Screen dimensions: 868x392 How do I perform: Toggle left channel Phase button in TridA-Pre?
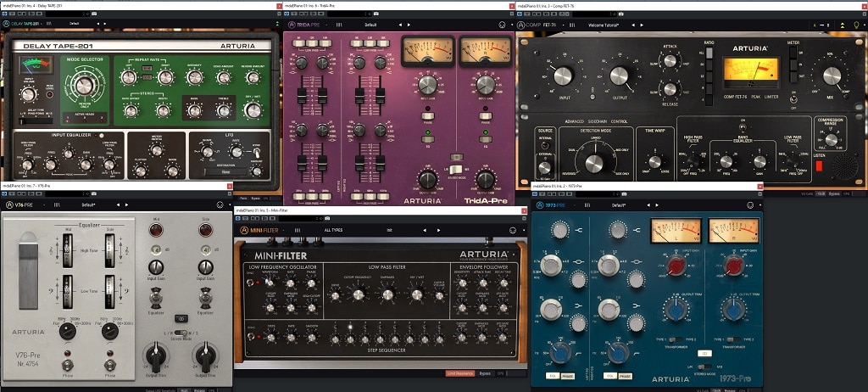coord(427,116)
